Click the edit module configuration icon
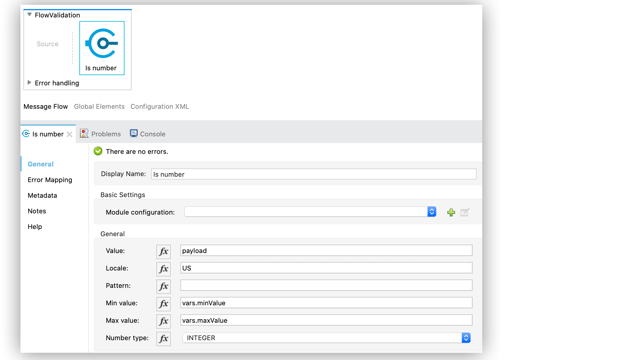The height and width of the screenshot is (360, 644). (x=465, y=212)
